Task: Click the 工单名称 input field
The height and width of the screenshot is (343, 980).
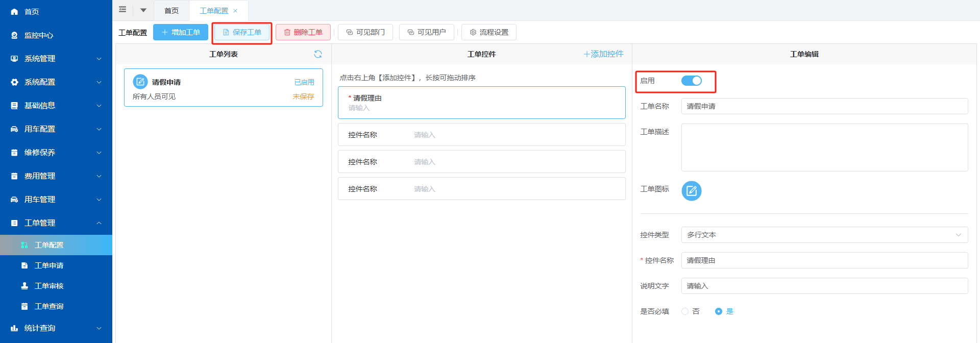Action: point(824,106)
